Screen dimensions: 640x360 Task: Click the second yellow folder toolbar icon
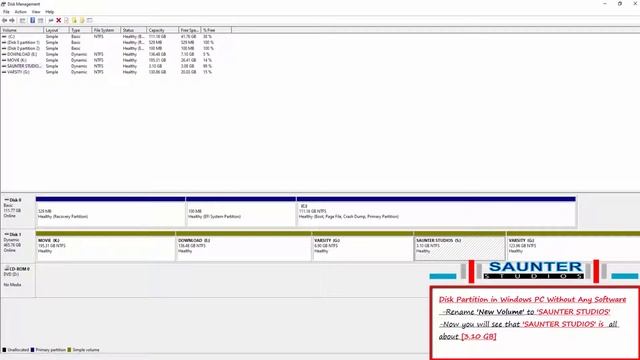pos(82,20)
